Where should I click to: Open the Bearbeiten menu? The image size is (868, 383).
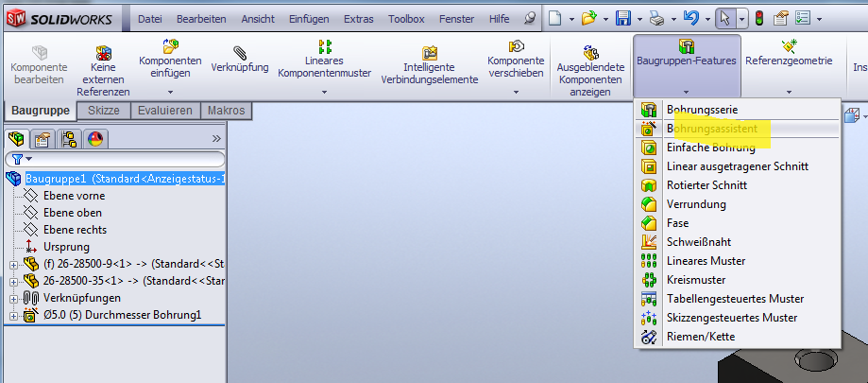click(x=201, y=19)
